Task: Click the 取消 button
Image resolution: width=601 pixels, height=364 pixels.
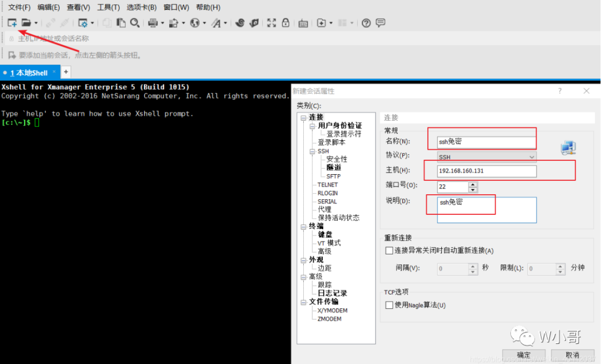Action: [572, 355]
